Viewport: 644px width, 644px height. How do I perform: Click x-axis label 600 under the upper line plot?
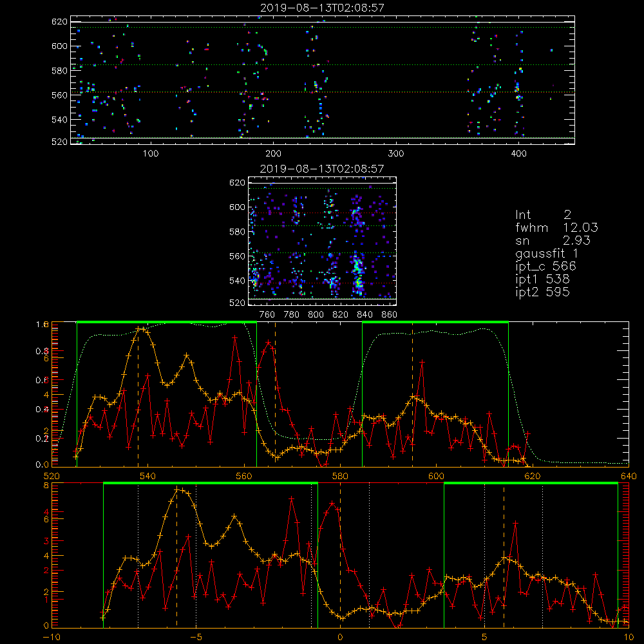click(436, 477)
